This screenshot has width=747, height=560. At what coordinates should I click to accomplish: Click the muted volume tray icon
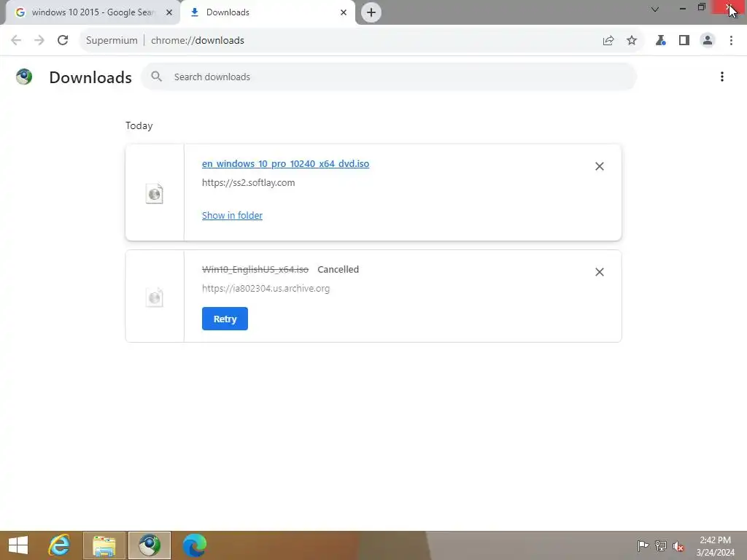[678, 546]
